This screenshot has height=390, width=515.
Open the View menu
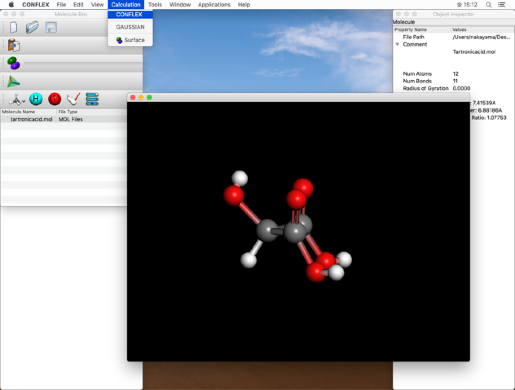[97, 5]
